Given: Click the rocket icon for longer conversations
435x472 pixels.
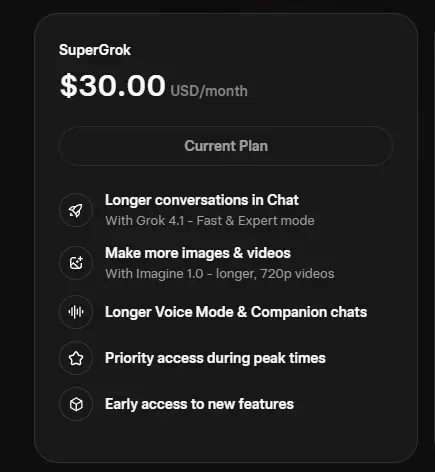Looking at the screenshot, I should 76,210.
